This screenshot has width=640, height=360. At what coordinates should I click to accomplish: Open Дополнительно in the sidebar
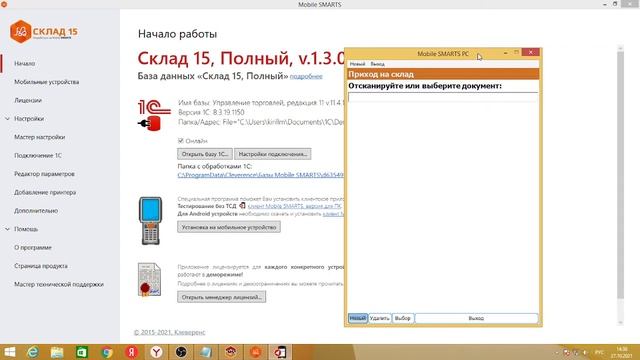click(x=36, y=211)
